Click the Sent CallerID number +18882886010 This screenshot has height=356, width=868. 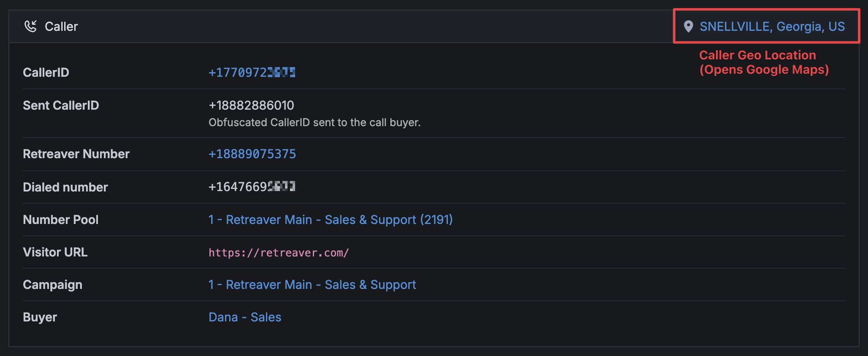[x=251, y=105]
